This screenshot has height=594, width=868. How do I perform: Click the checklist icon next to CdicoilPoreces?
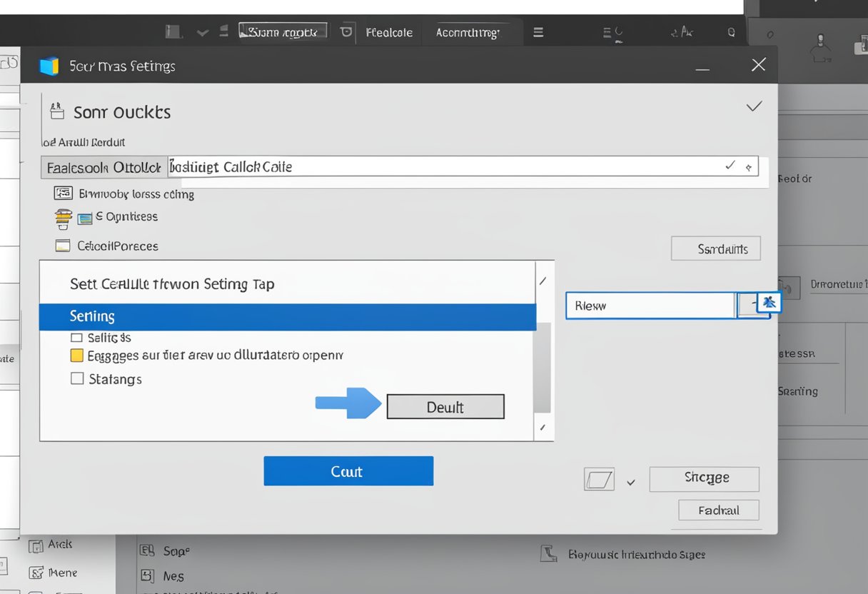coord(63,245)
